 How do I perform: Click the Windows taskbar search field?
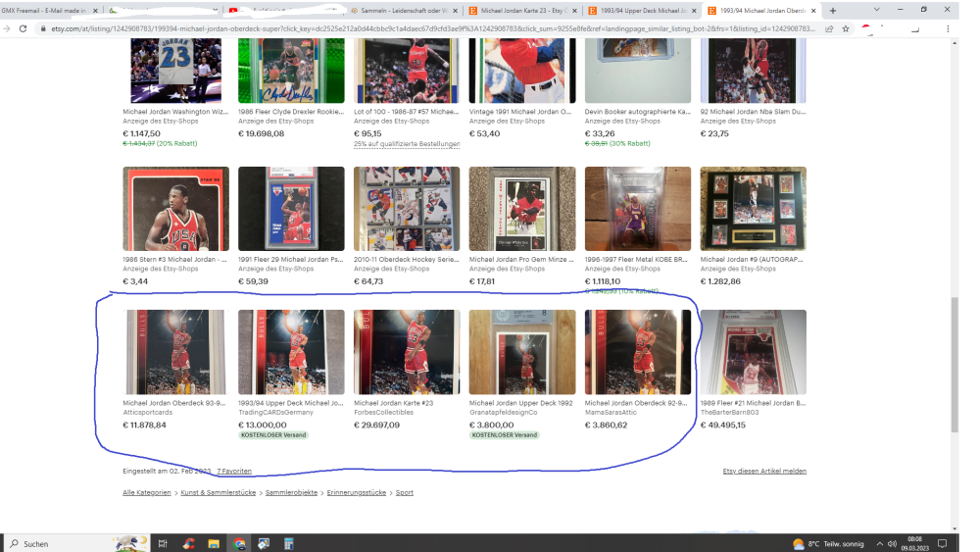coord(59,543)
